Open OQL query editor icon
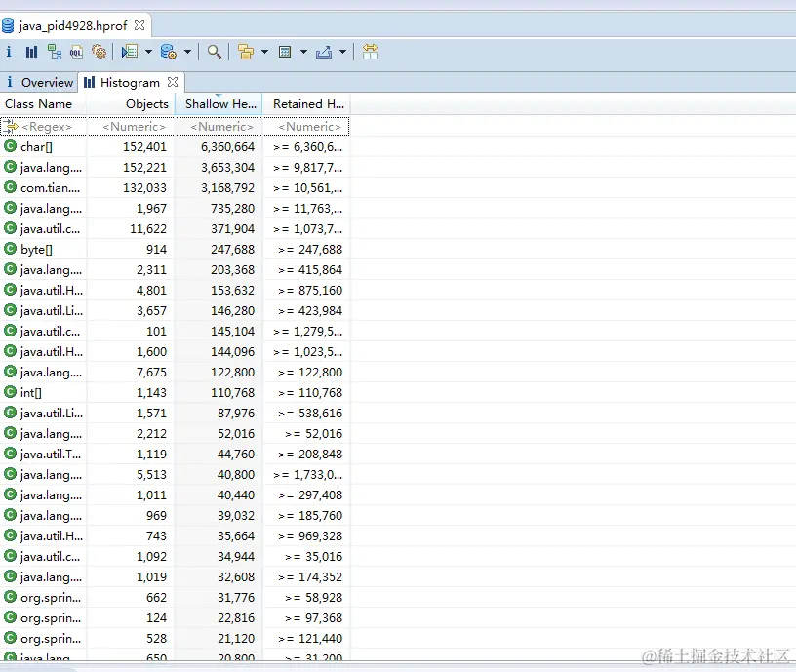796x672 pixels. click(x=77, y=52)
